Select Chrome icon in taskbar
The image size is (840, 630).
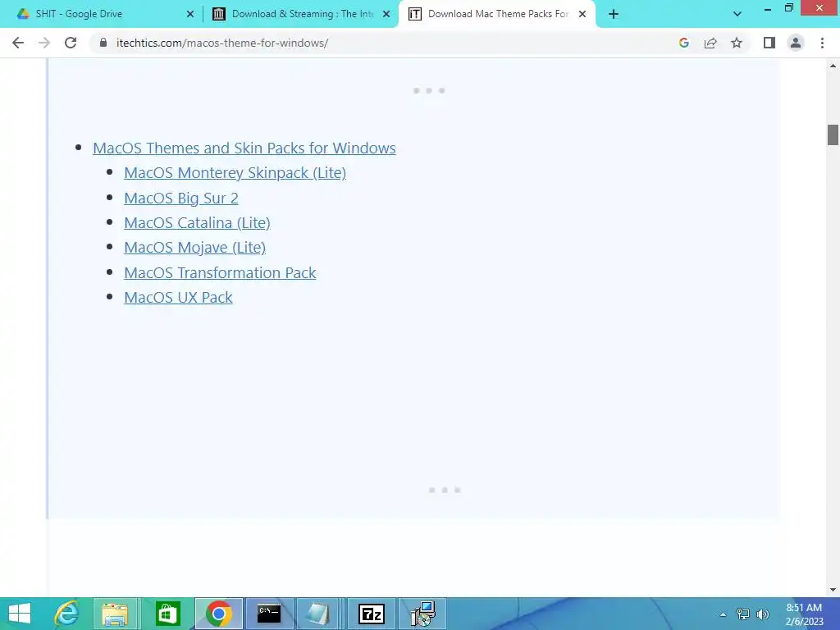point(218,614)
